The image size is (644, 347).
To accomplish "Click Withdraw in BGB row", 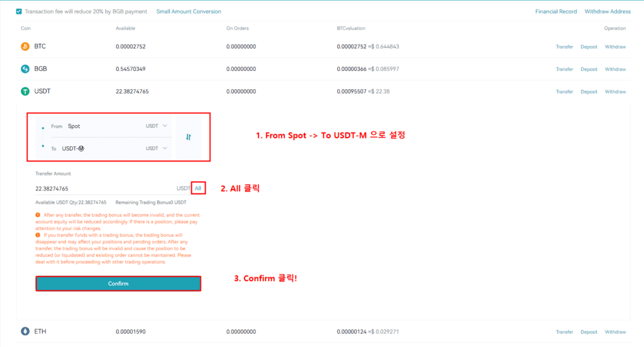I will (x=615, y=69).
